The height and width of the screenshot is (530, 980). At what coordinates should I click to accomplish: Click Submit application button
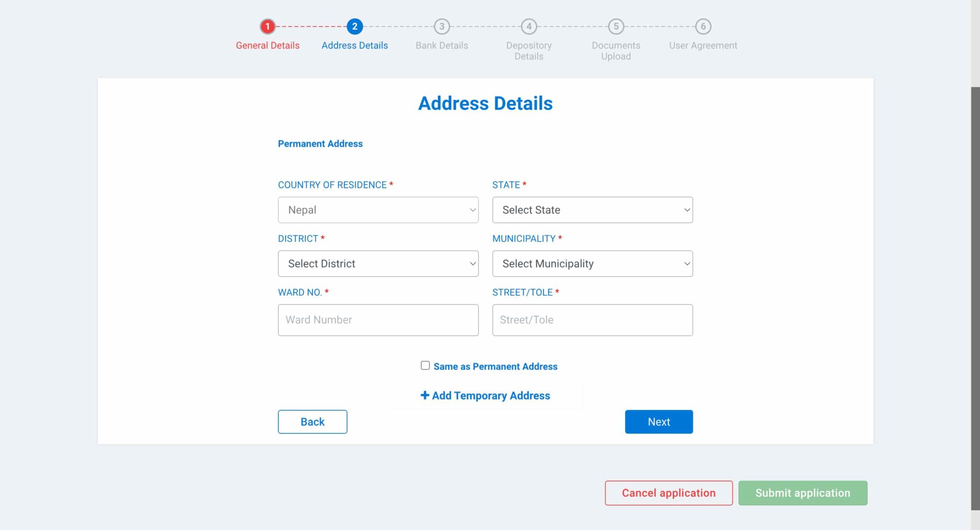click(x=802, y=493)
